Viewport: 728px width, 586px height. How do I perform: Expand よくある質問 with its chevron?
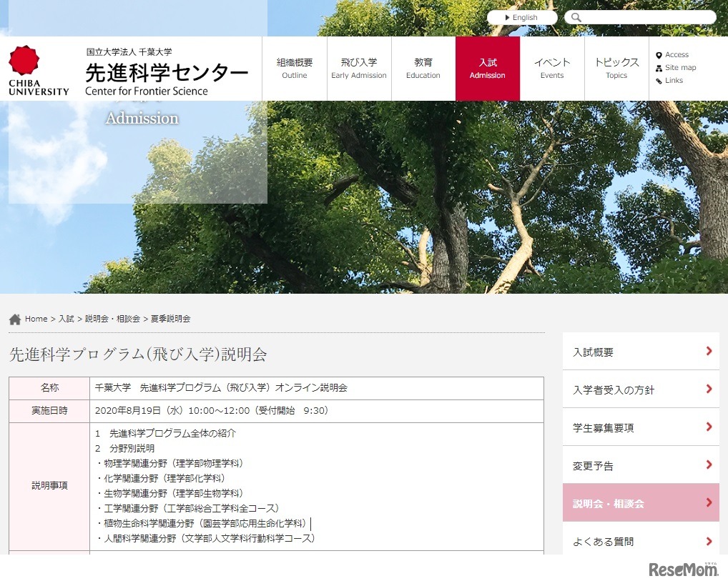709,541
